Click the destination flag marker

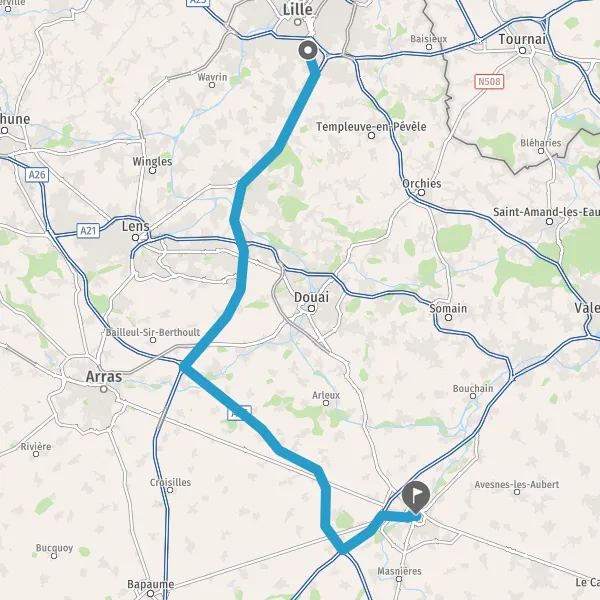click(416, 497)
